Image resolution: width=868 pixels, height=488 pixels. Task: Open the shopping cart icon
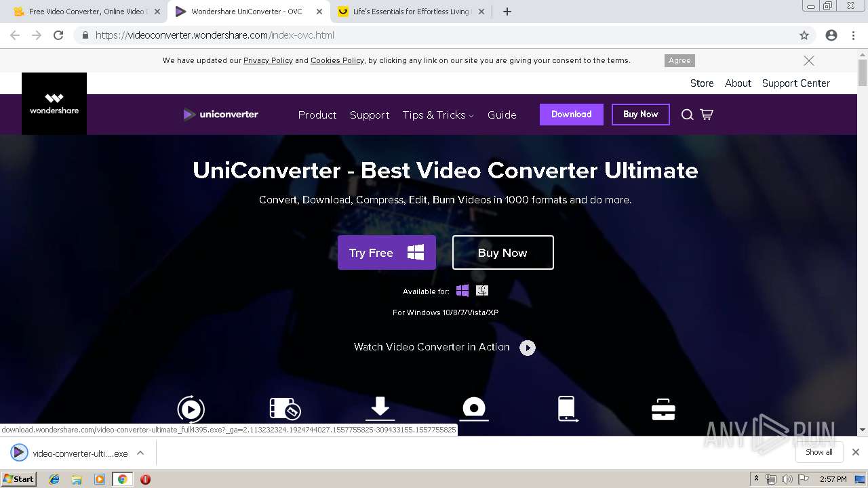click(707, 115)
